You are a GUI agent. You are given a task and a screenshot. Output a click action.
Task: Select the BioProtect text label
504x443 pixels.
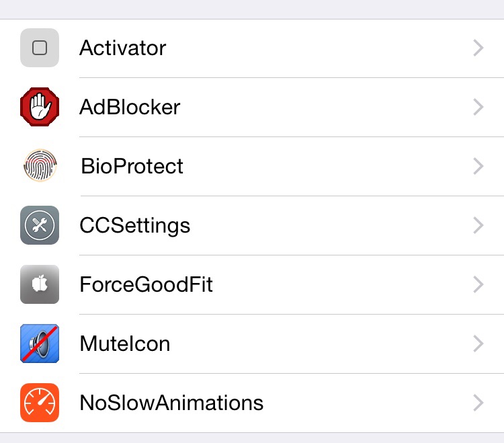point(132,166)
